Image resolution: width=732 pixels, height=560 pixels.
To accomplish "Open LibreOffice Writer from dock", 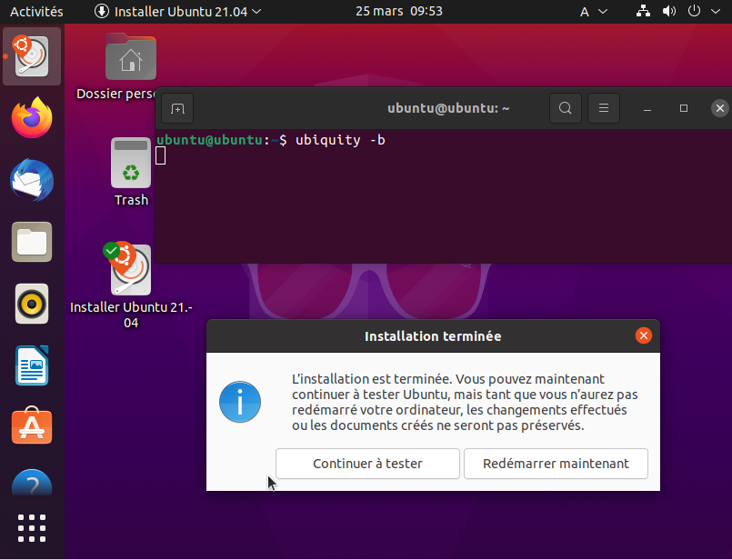I will click(x=32, y=365).
